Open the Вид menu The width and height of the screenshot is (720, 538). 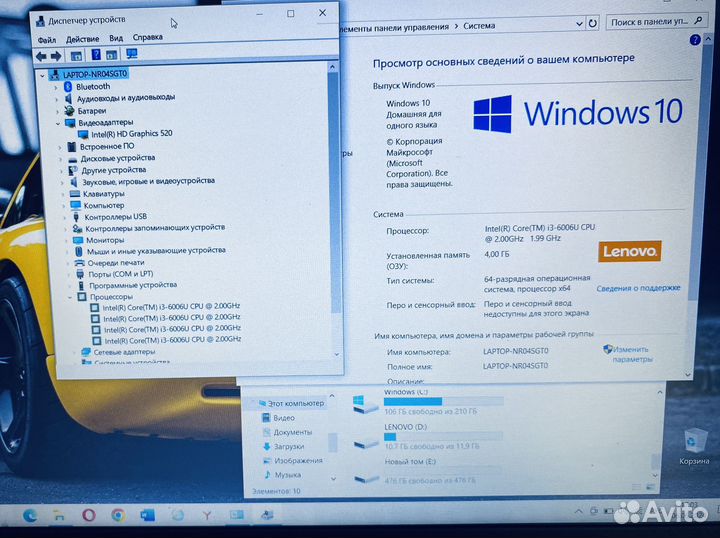116,39
